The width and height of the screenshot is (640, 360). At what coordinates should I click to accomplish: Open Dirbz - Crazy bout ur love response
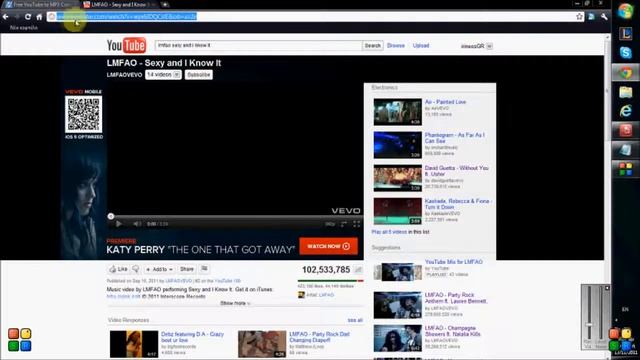point(192,337)
